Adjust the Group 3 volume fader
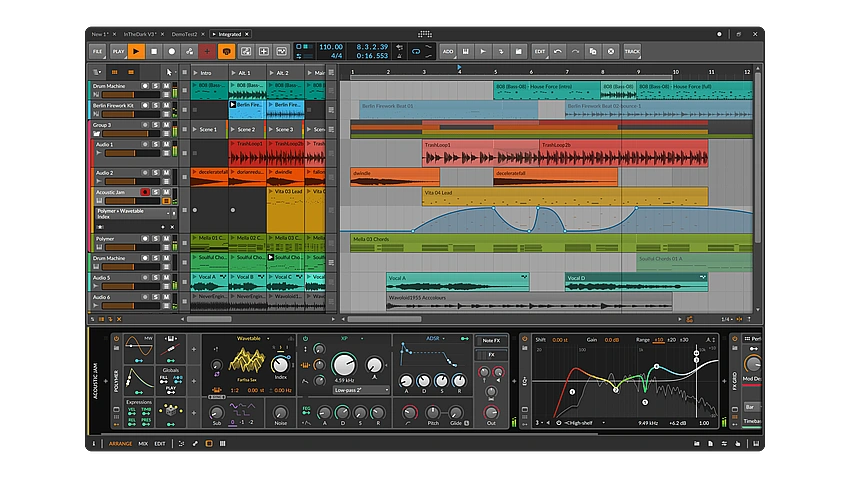 133,134
